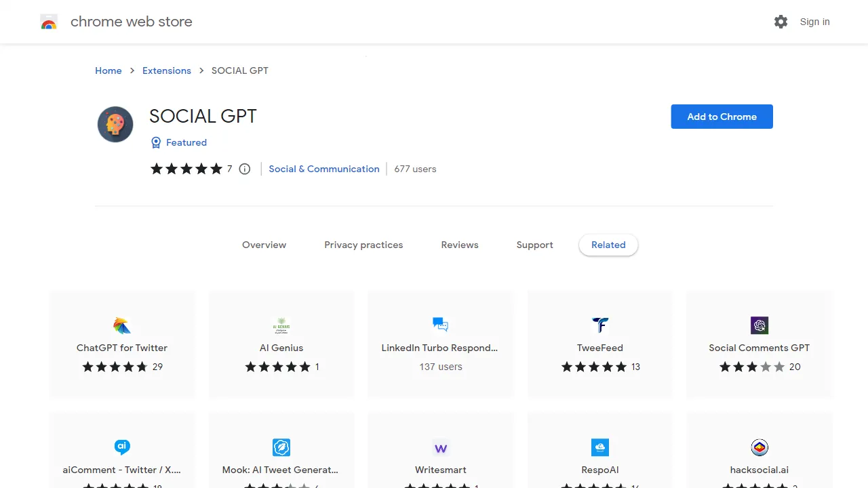868x488 pixels.
Task: Open the AI Genius title
Action: click(x=281, y=348)
